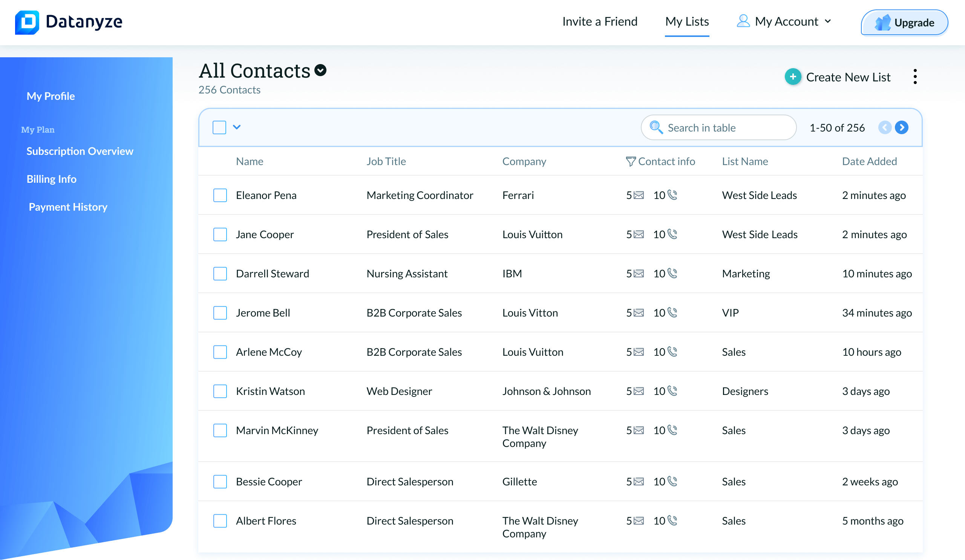This screenshot has height=560, width=965.
Task: Click the green plus Create New List icon
Action: coord(793,77)
